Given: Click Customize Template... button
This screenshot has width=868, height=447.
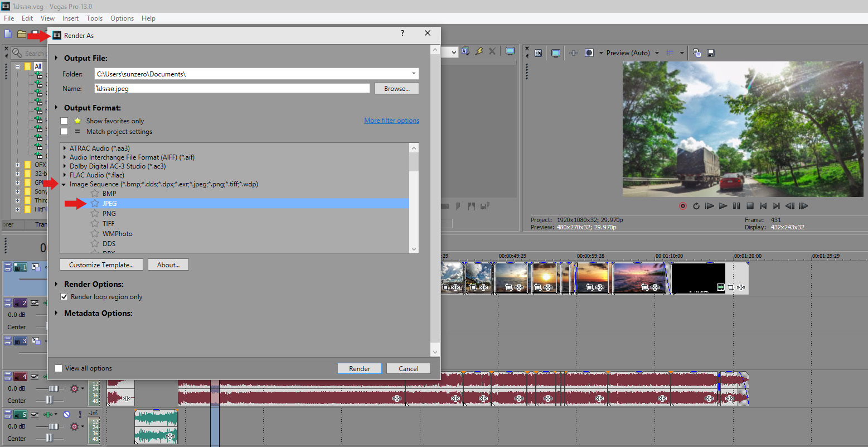Looking at the screenshot, I should 101,265.
